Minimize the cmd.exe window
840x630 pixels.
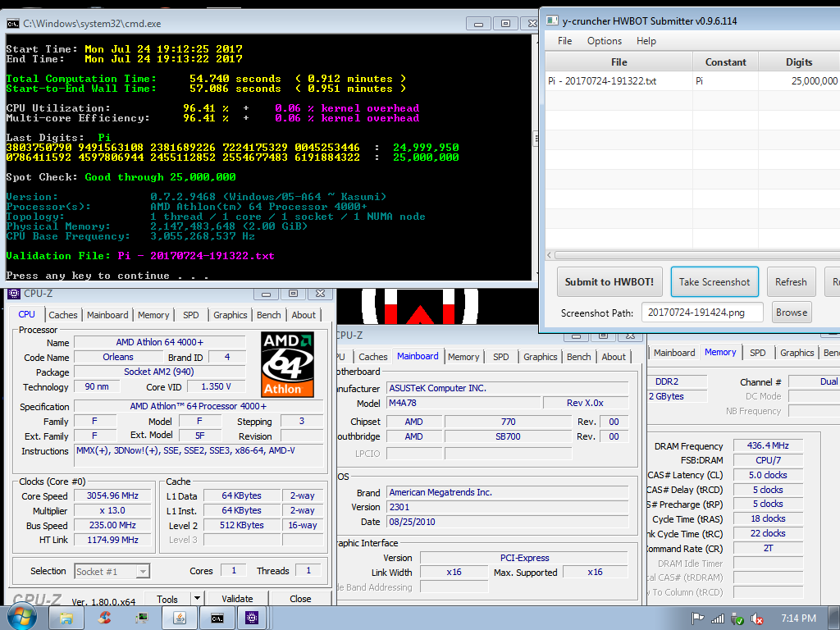click(x=479, y=24)
